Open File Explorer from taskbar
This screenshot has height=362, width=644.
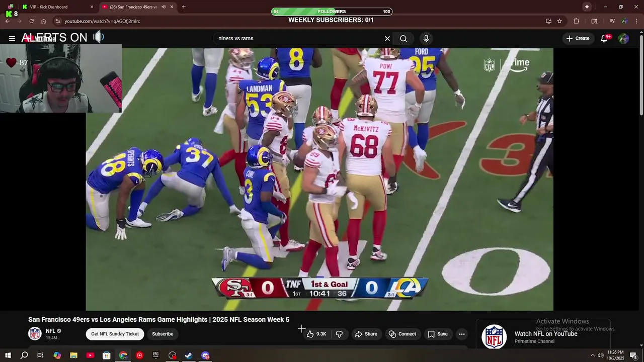[x=73, y=355]
